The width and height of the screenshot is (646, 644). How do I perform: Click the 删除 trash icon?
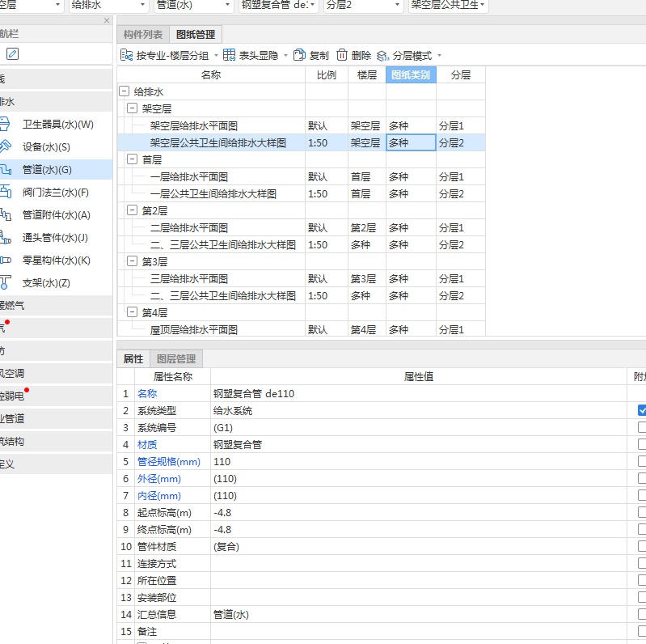point(341,55)
